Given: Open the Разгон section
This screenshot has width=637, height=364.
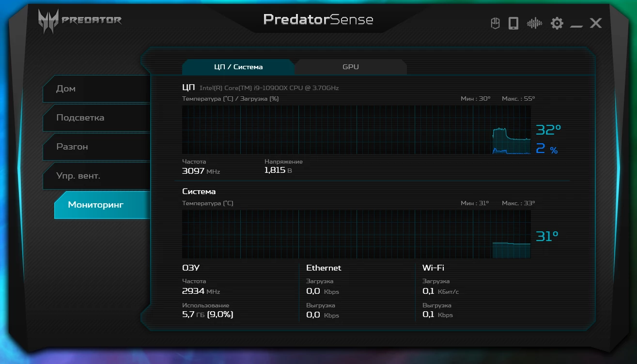Looking at the screenshot, I should [96, 147].
